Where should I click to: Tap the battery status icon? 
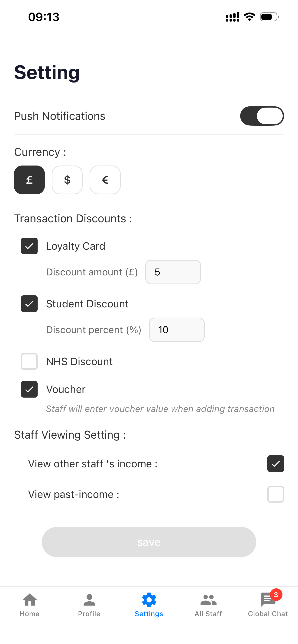pyautogui.click(x=269, y=17)
